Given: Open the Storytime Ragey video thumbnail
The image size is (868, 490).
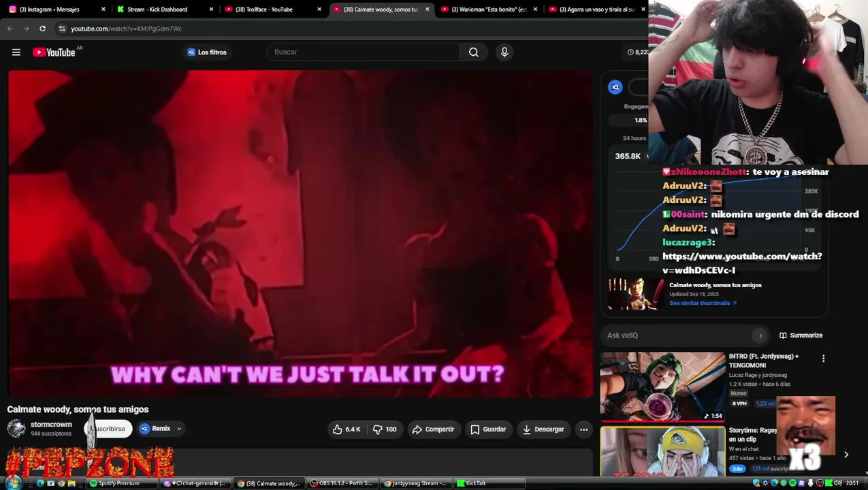Looking at the screenshot, I should click(662, 451).
